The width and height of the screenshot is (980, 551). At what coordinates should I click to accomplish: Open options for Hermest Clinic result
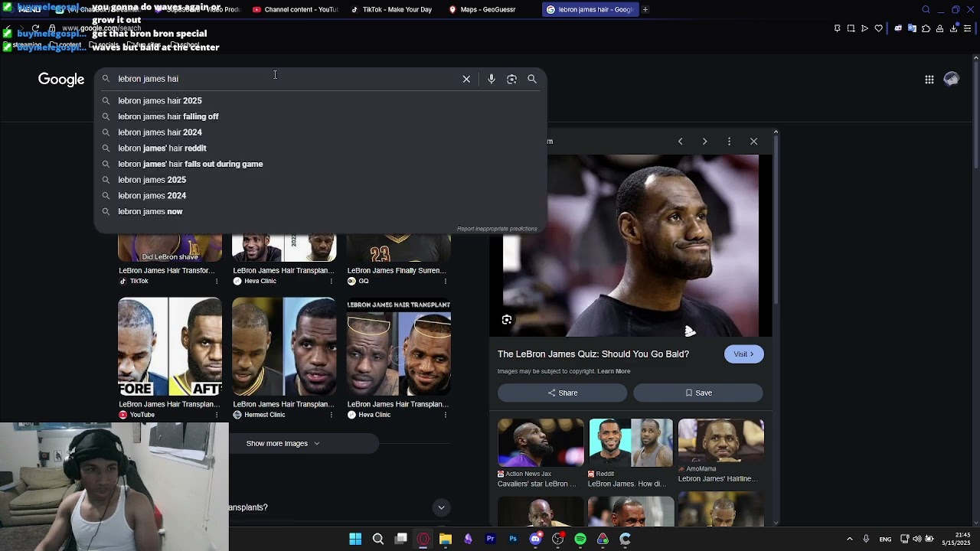[332, 415]
